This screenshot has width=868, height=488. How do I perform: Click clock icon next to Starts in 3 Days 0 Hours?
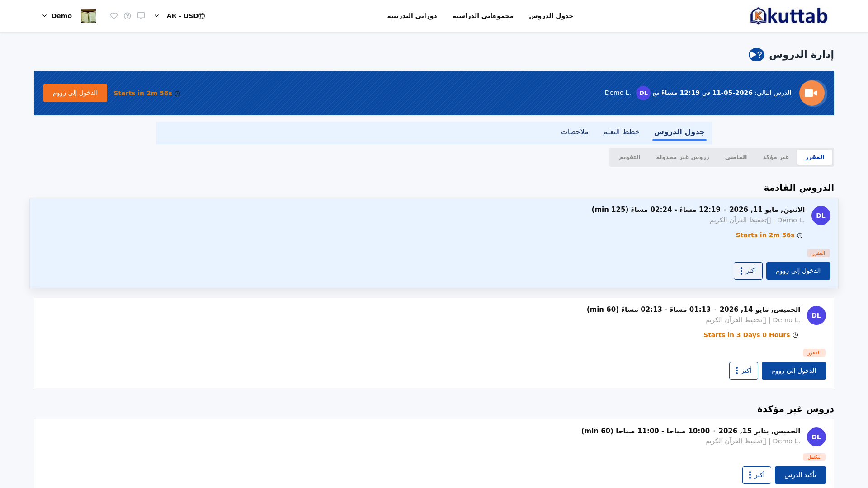795,335
